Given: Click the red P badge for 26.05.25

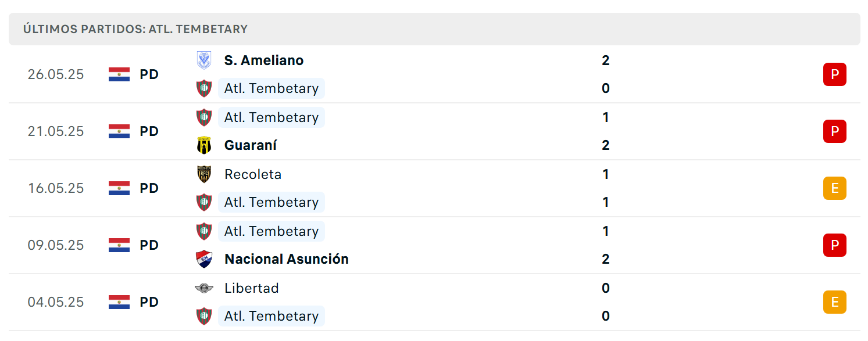Looking at the screenshot, I should [834, 74].
